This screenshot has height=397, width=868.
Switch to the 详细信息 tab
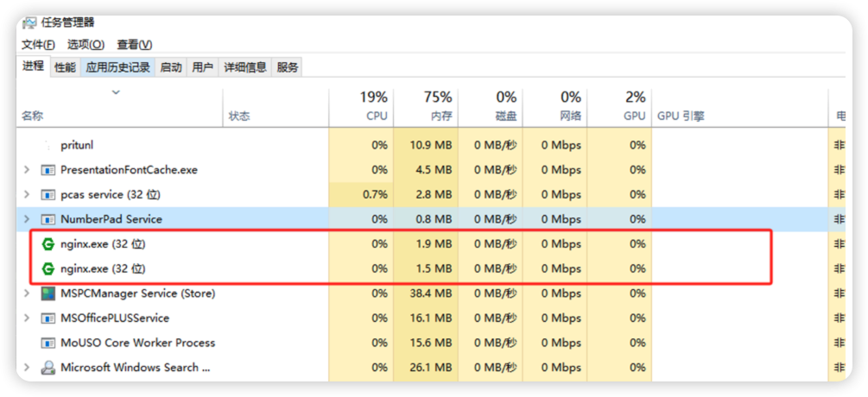click(x=245, y=67)
